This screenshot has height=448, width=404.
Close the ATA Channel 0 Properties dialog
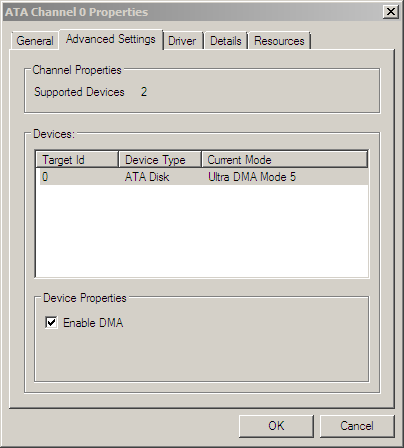point(391,12)
